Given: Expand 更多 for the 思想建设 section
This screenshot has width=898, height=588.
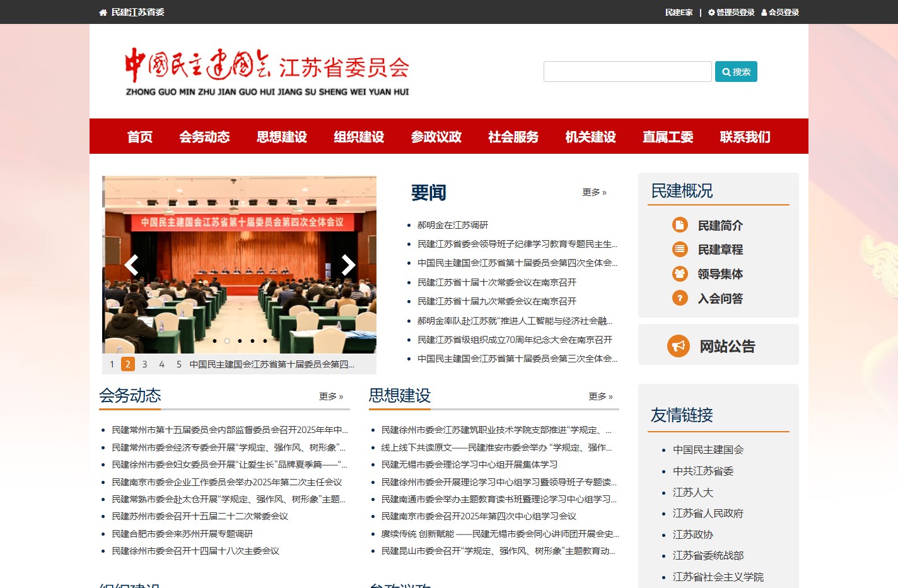Looking at the screenshot, I should tap(600, 396).
